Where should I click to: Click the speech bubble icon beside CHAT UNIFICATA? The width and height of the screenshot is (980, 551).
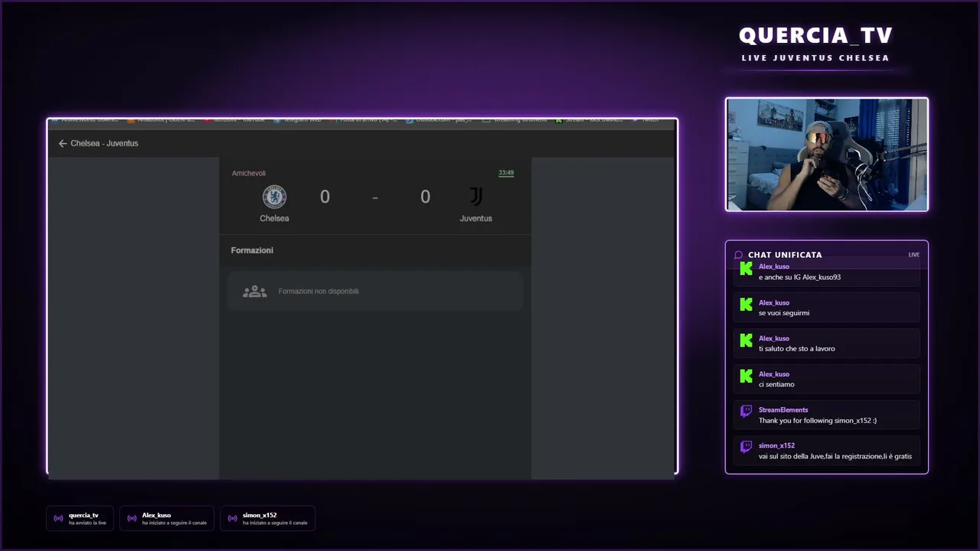click(x=739, y=255)
